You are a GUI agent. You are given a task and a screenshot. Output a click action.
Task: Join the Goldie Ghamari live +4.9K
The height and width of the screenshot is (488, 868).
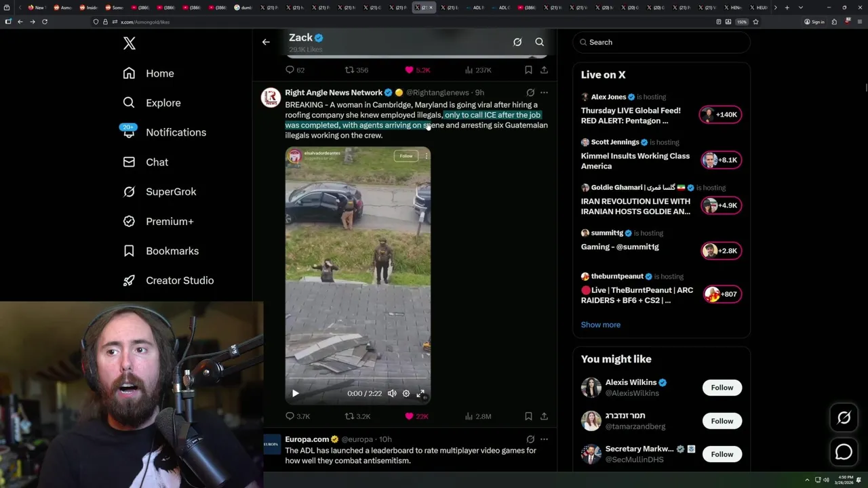pyautogui.click(x=721, y=205)
